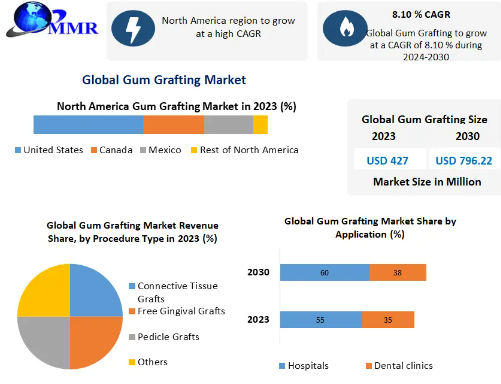Click the flame circle icon
Viewport: 501px width, 384px height.
(x=345, y=28)
